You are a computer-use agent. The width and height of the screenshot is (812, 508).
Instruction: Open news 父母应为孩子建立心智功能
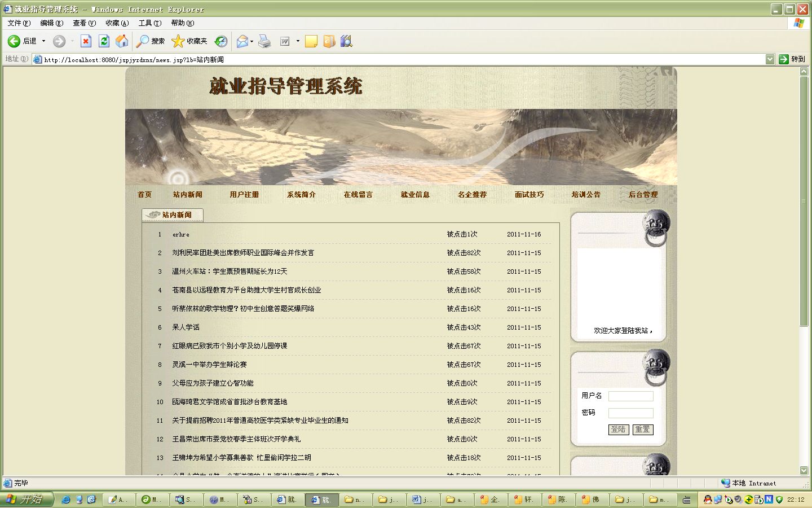tap(213, 383)
